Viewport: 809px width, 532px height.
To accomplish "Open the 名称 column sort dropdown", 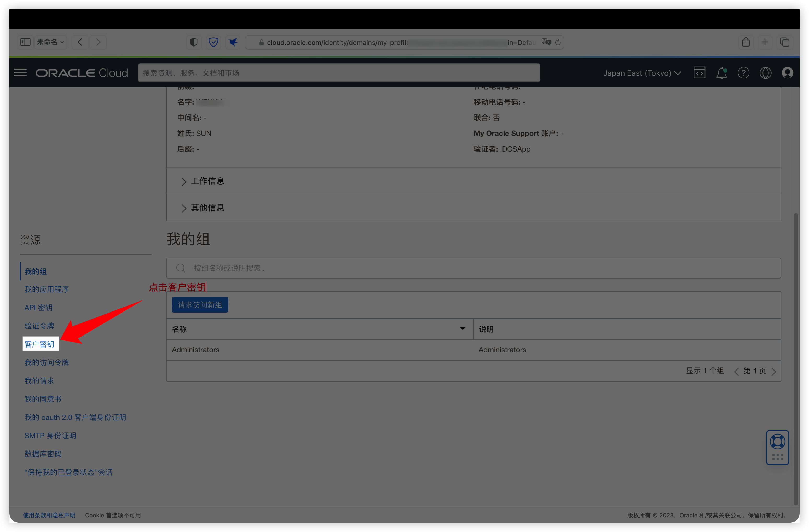I will [x=462, y=329].
